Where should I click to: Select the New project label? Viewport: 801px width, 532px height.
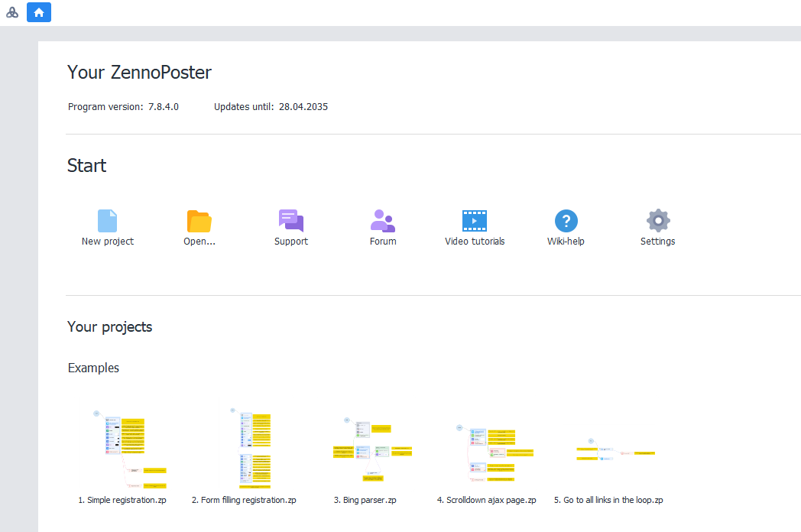click(x=107, y=242)
